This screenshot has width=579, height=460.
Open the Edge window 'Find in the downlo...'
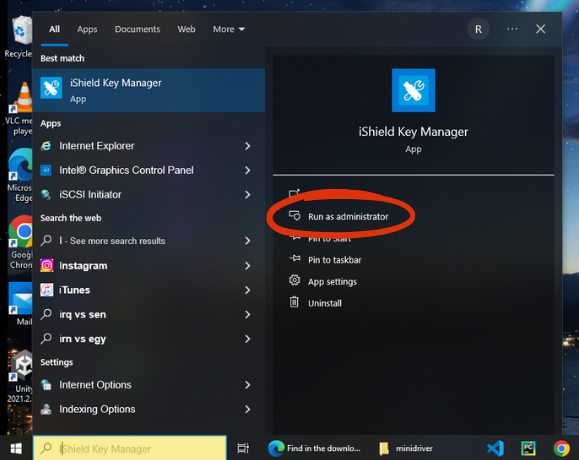(x=314, y=448)
